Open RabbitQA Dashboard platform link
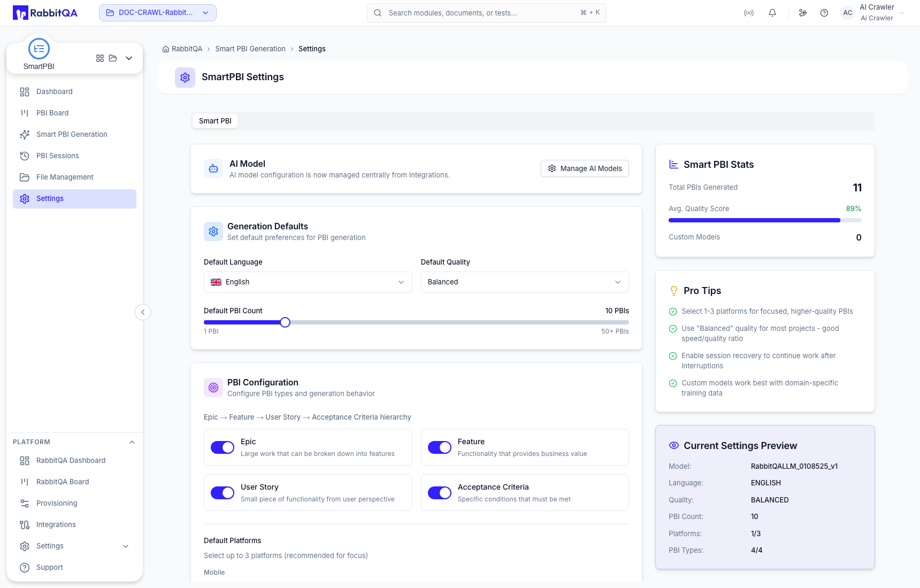The image size is (920, 588). [x=75, y=461]
